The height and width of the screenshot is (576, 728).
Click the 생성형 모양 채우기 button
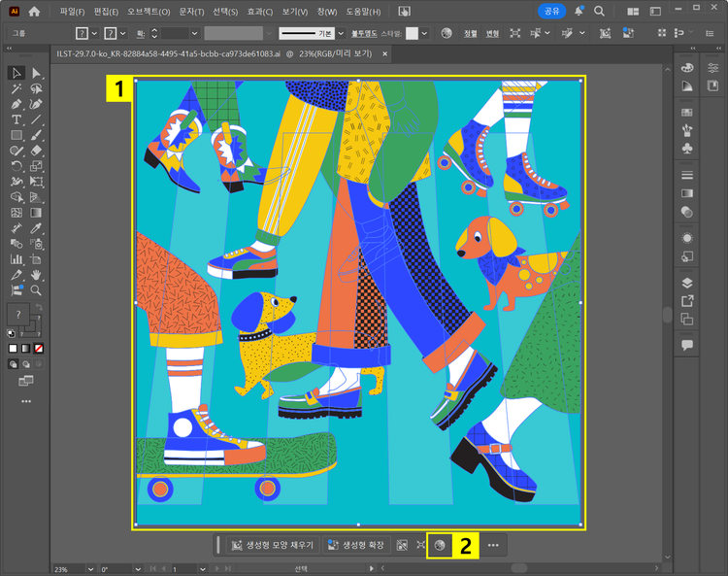(272, 545)
